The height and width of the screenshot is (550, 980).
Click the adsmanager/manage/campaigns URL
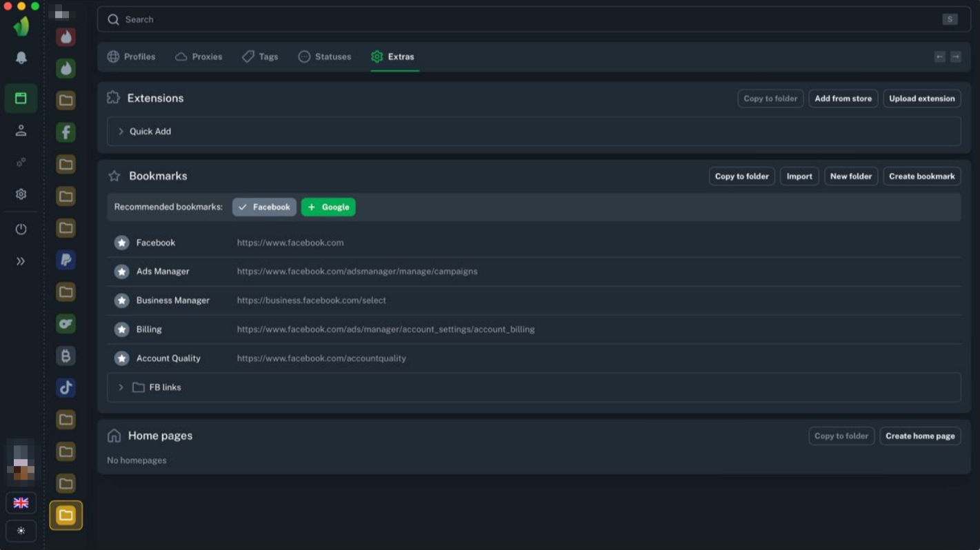357,272
